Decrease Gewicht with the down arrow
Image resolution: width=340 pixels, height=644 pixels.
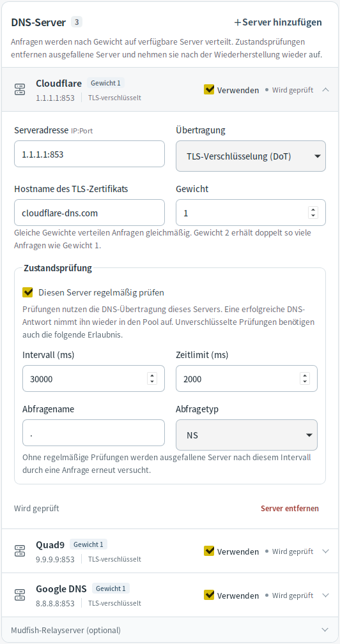point(313,216)
